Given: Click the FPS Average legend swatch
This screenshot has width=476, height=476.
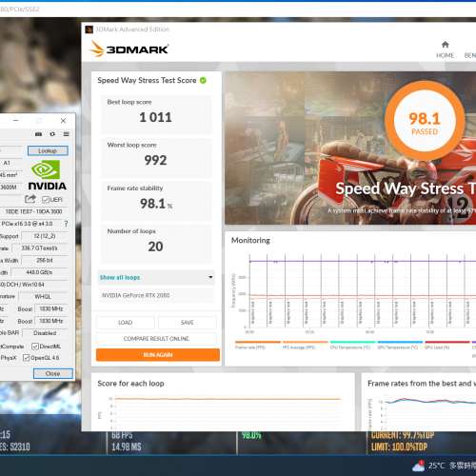Looking at the screenshot, I should point(305,342).
